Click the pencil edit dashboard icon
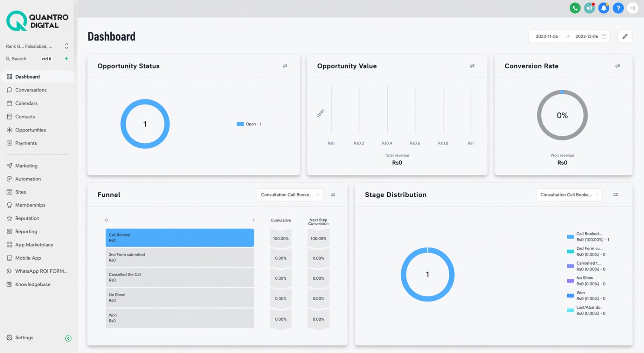This screenshot has width=644, height=353. point(625,36)
